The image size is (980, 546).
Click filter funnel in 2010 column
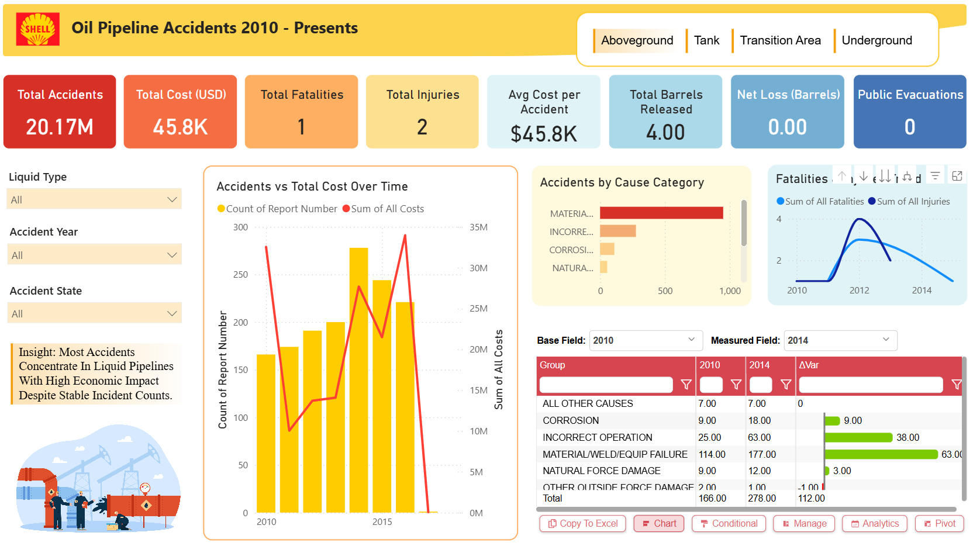(736, 385)
